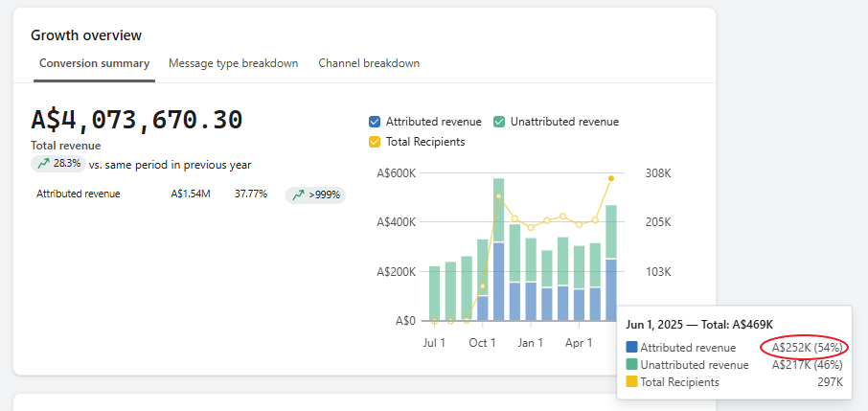
Task: Uncheck the Unattributed revenue checkbox
Action: (x=499, y=122)
